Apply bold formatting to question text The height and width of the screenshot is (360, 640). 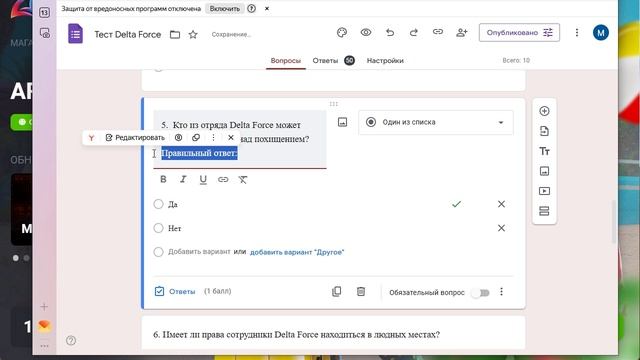click(163, 179)
